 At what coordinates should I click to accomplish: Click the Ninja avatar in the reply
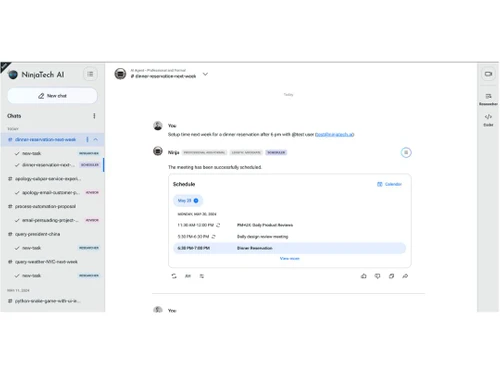pos(158,151)
